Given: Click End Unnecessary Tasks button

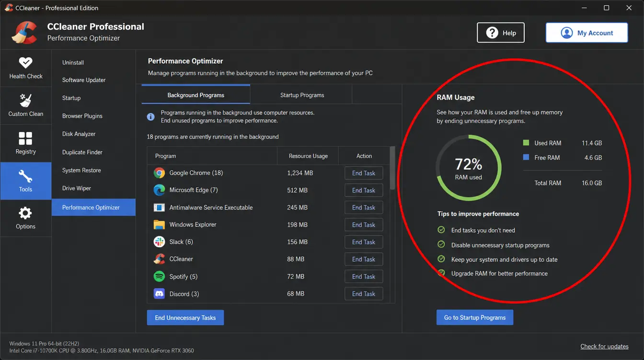Looking at the screenshot, I should click(x=185, y=317).
